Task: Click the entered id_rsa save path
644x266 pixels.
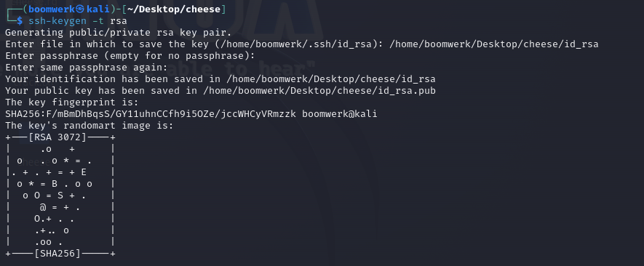Action: (x=493, y=44)
